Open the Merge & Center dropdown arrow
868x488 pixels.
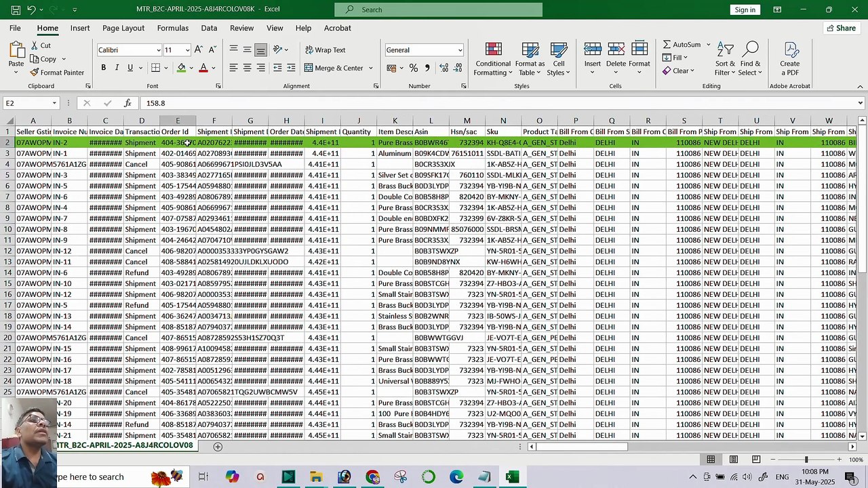tap(370, 68)
